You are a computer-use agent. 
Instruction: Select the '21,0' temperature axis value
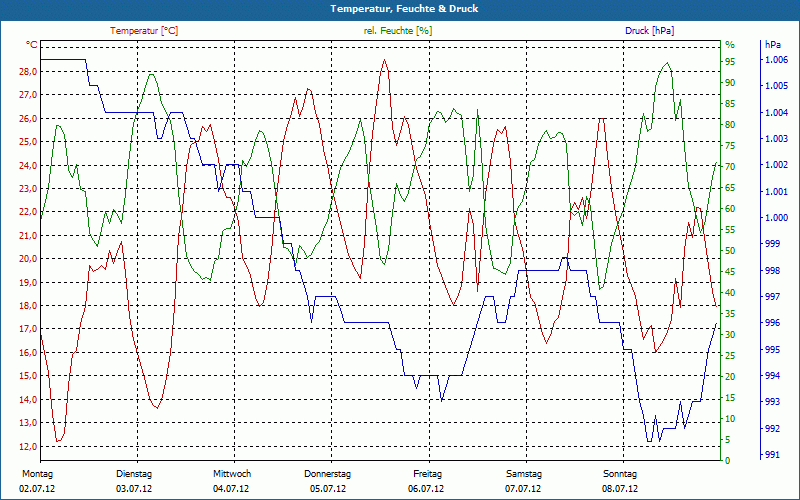point(28,235)
